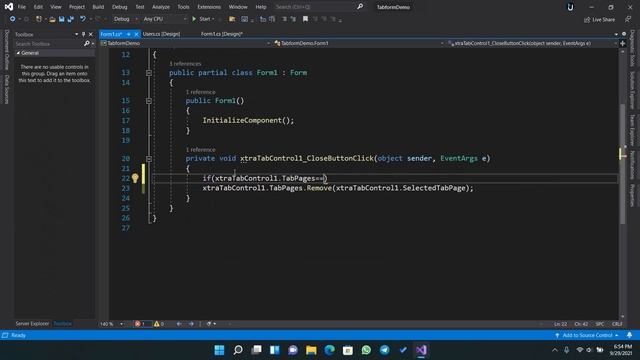Screen dimensions: 640x360
Task: Collapse the Form1 constructor outline toggle
Action: (149, 101)
